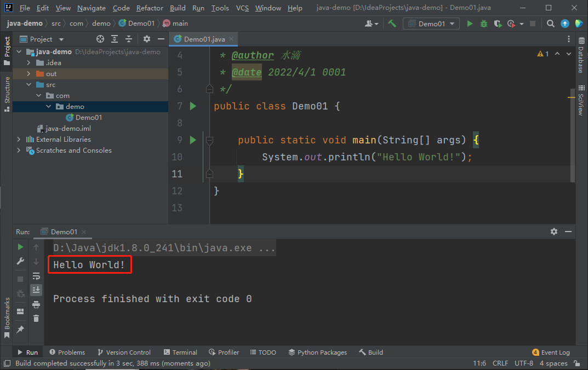Collapse the com package

(x=38, y=95)
